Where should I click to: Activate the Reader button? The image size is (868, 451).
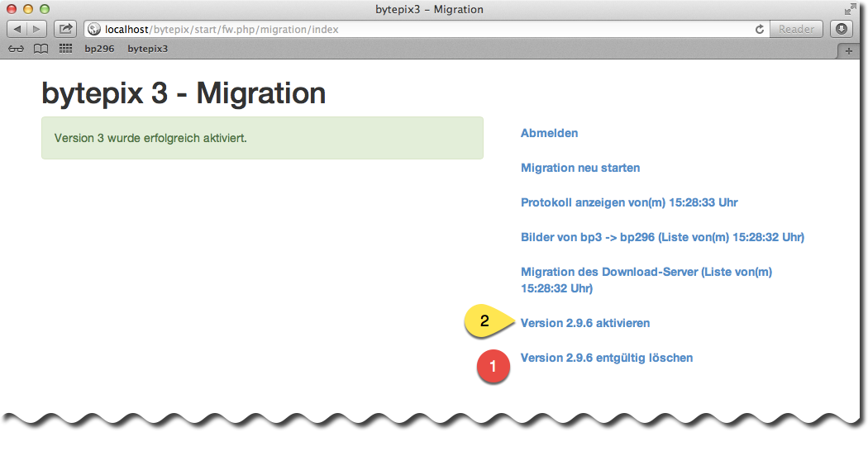[x=796, y=30]
